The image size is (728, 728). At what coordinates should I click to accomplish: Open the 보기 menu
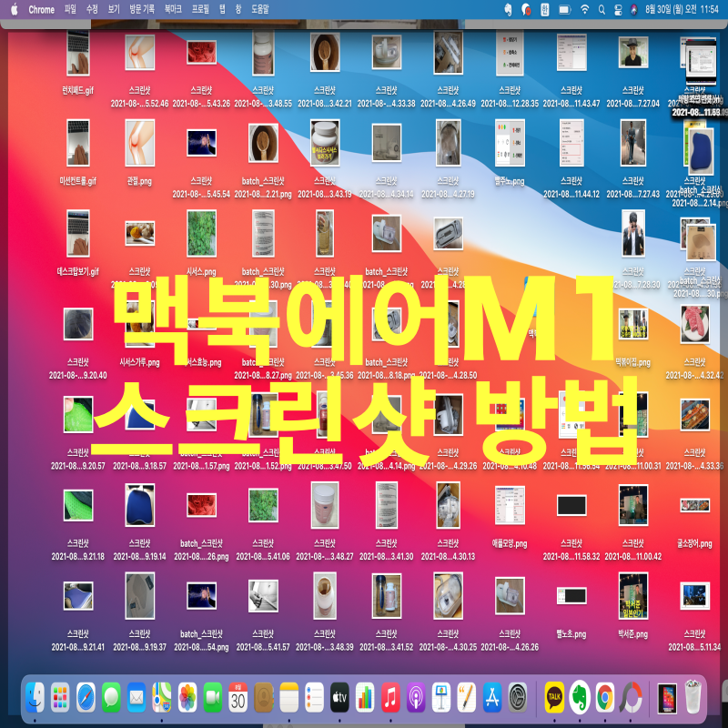click(x=114, y=9)
